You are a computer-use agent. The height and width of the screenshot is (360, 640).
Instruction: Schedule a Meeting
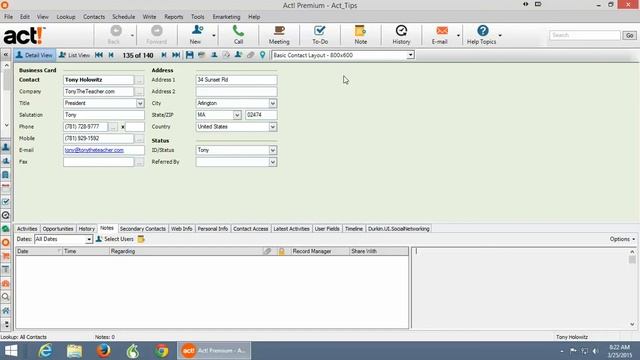pos(279,35)
